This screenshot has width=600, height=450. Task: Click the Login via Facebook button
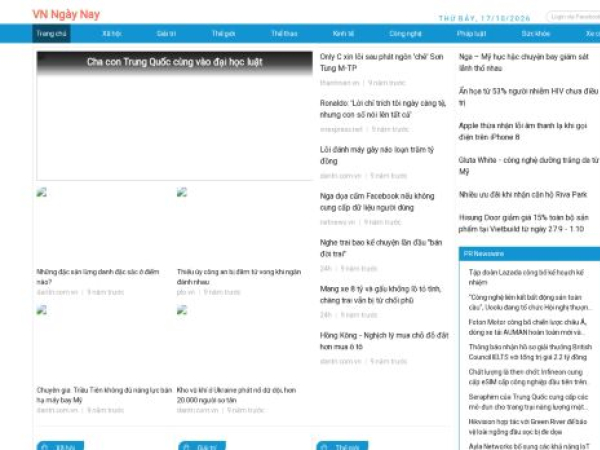pyautogui.click(x=573, y=17)
